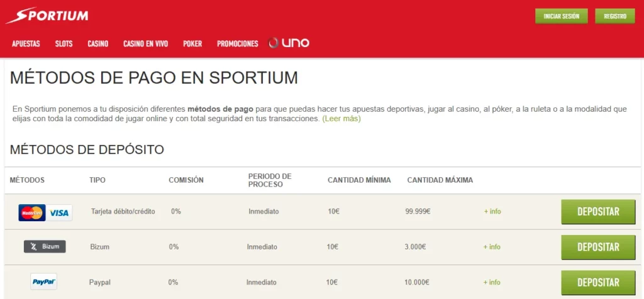
Task: Click the Métodos de Depósito heading
Action: (87, 149)
